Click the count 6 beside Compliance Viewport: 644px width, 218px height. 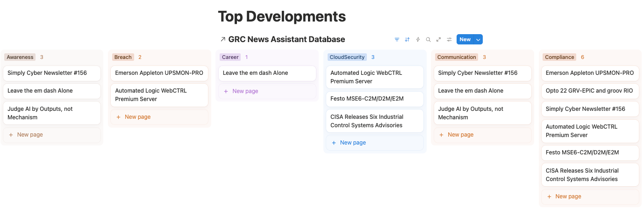tap(582, 57)
